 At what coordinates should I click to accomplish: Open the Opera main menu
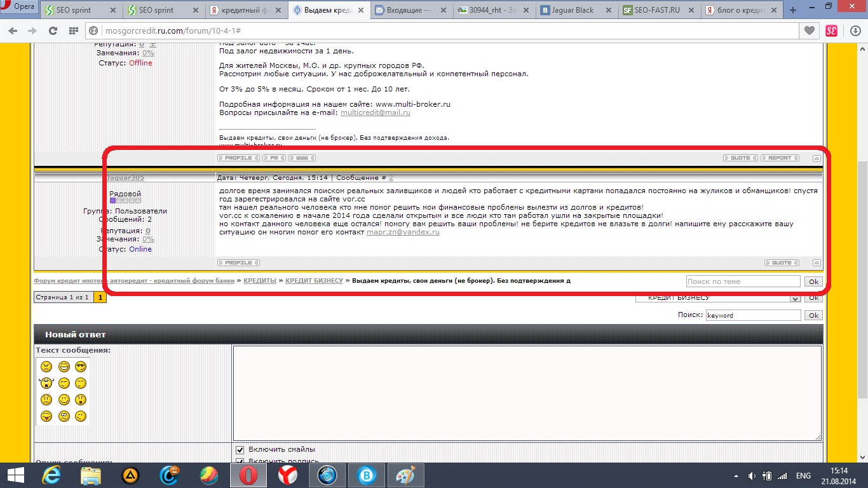pyautogui.click(x=19, y=7)
